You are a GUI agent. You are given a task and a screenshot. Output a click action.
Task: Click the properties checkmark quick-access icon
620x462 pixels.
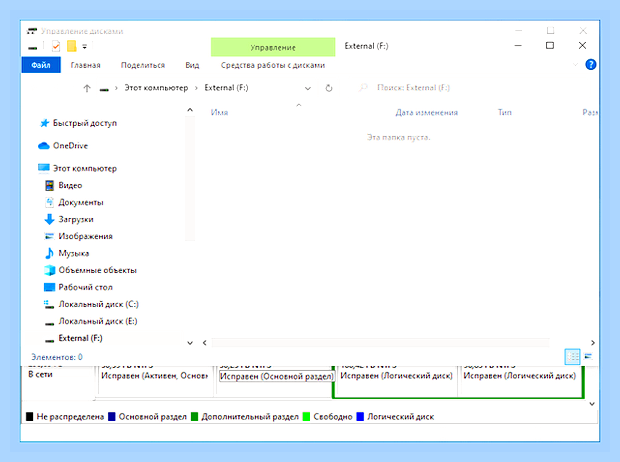(x=56, y=47)
